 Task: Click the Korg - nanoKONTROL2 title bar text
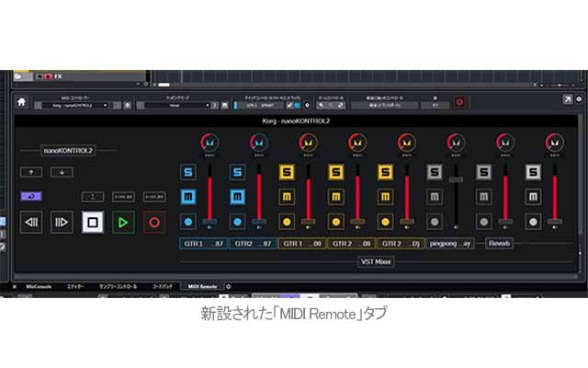[x=296, y=121]
